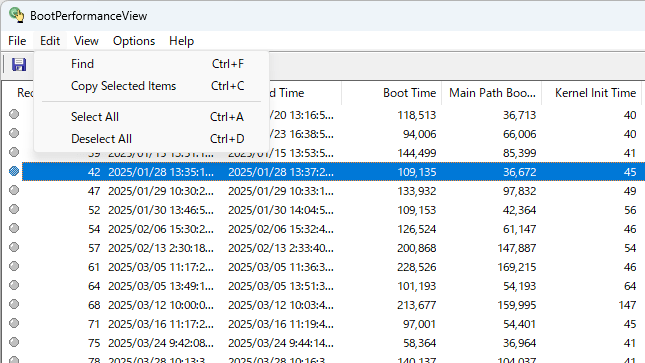Screen dimensions: 645x363
Task: Click main path boot value 159,995
Action: pos(517,305)
